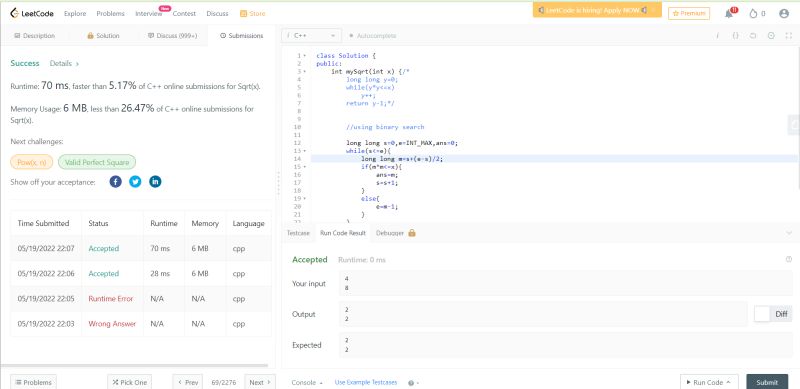The width and height of the screenshot is (800, 389).
Task: Share acceptance on LinkedIn icon
Action: pos(155,182)
